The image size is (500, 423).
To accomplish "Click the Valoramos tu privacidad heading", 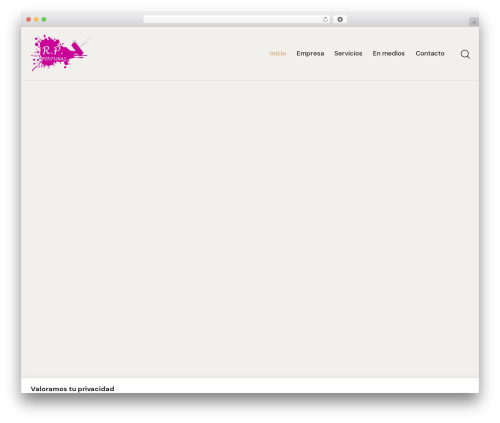I will click(72, 389).
